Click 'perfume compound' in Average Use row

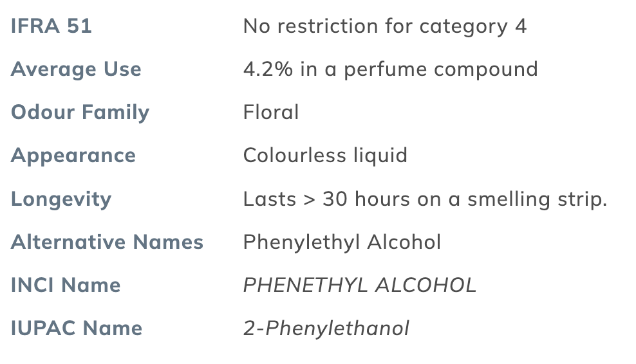(441, 69)
